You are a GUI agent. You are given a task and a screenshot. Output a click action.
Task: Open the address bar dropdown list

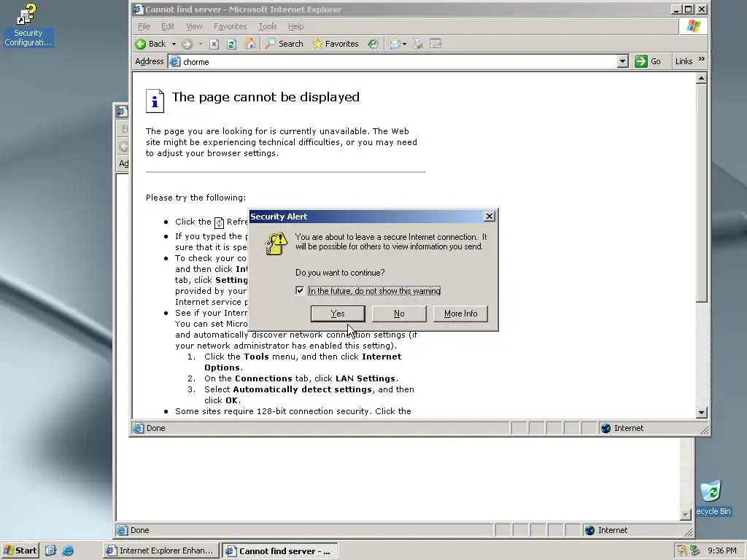coord(623,61)
